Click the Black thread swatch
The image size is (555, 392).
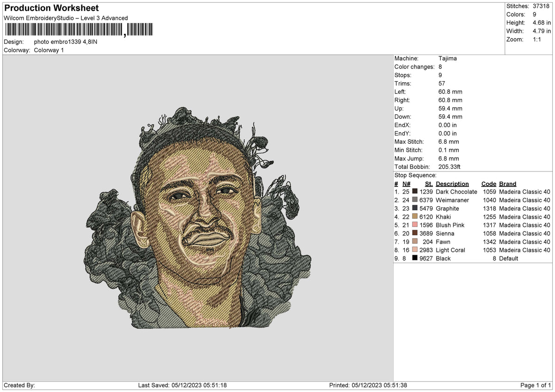(x=415, y=258)
